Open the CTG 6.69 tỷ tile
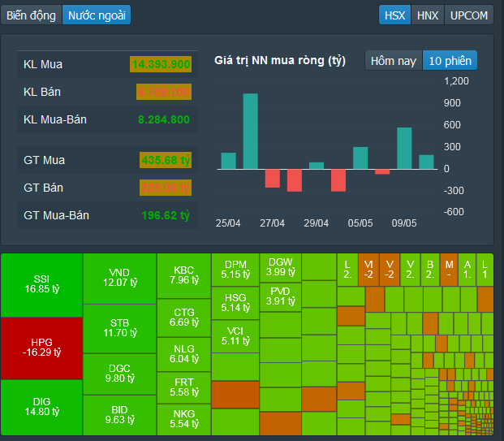The width and height of the screenshot is (504, 441). pos(184,318)
